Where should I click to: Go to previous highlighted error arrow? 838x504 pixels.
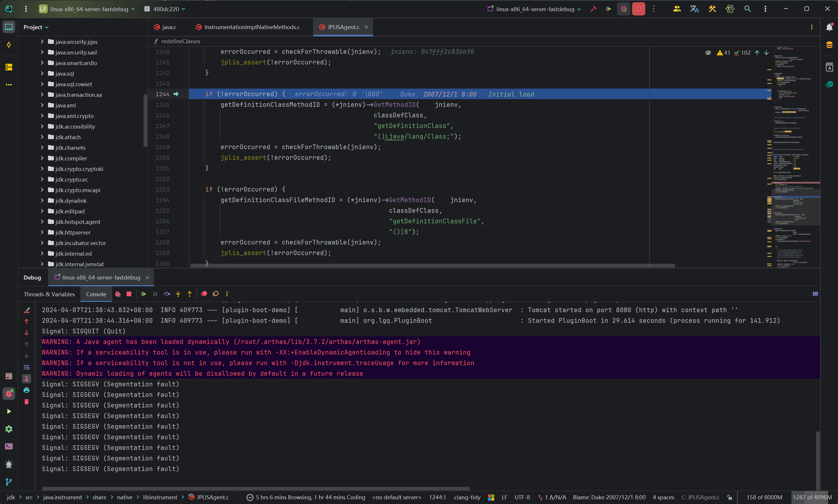coord(757,53)
